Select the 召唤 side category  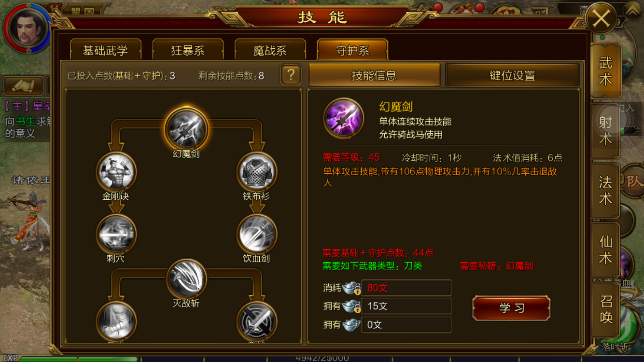click(605, 309)
